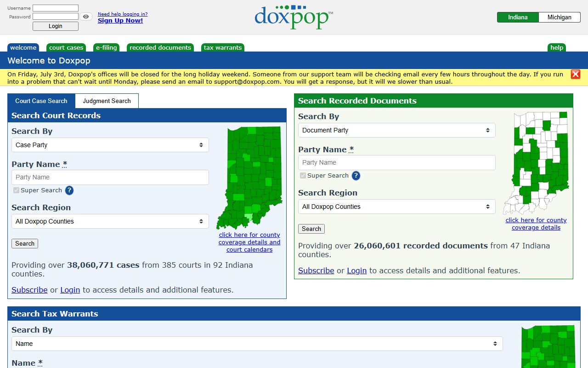Screen dimensions: 588x368
Task: Toggle Super Search checkbox in recorded documents
Action: pos(303,176)
